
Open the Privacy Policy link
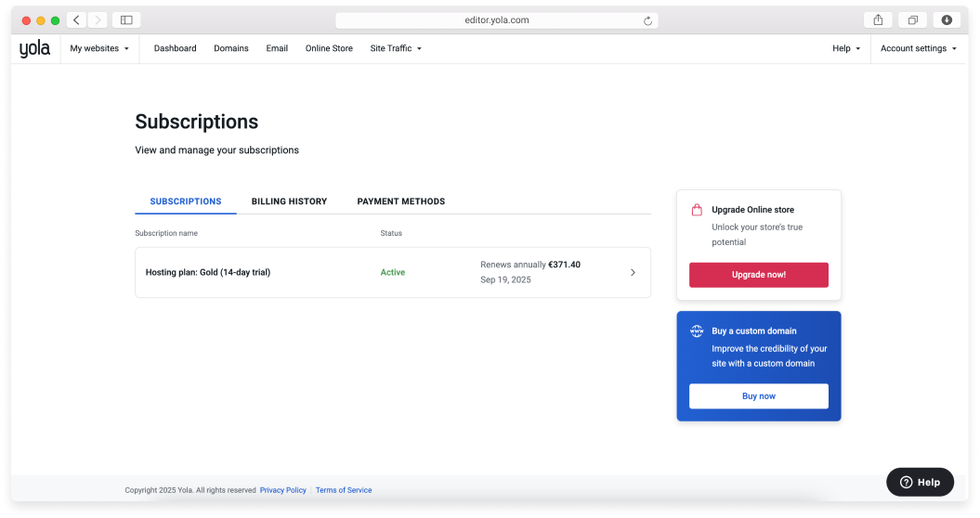[282, 490]
